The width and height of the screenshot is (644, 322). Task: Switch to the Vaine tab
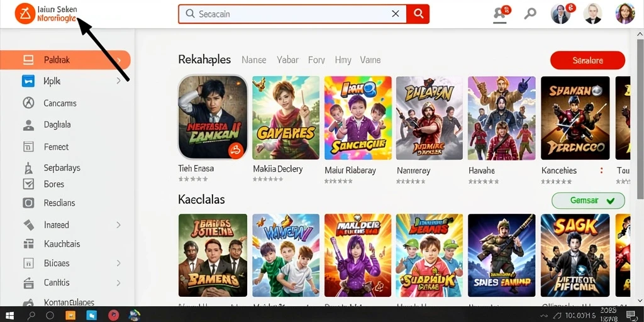point(370,60)
